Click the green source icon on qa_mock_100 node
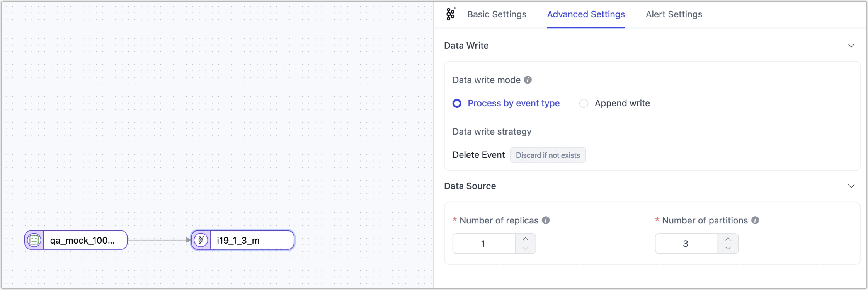The image size is (868, 290). pyautogui.click(x=34, y=240)
